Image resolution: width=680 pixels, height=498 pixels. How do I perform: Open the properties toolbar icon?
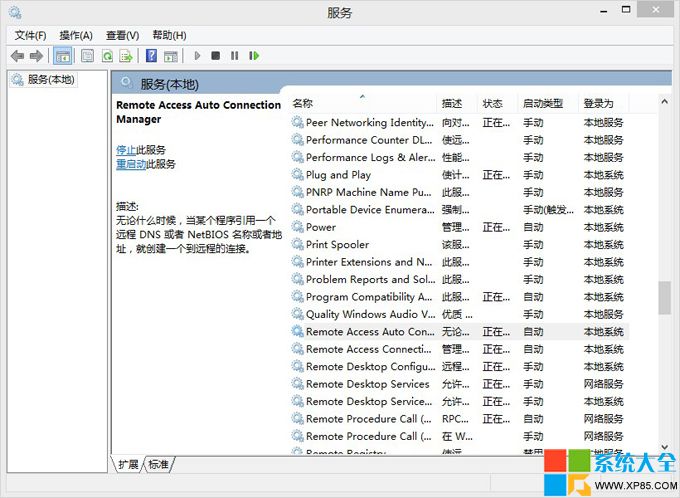click(88, 56)
